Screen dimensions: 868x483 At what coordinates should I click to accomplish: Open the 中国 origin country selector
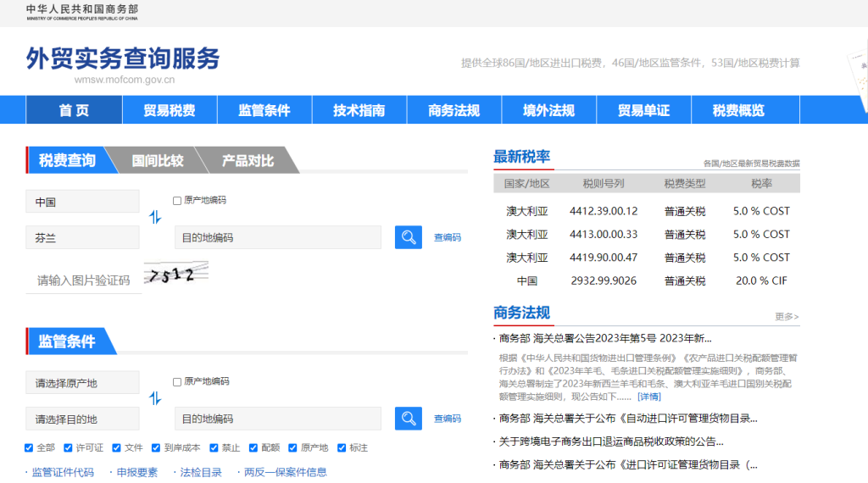(82, 202)
